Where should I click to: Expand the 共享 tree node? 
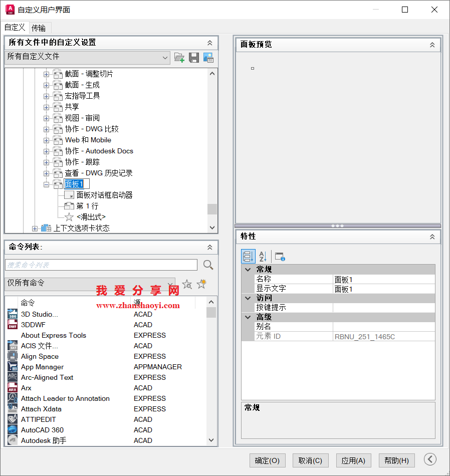[x=46, y=107]
